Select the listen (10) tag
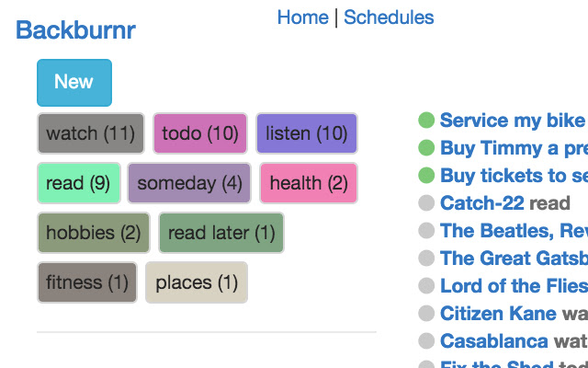The height and width of the screenshot is (368, 588). [307, 133]
